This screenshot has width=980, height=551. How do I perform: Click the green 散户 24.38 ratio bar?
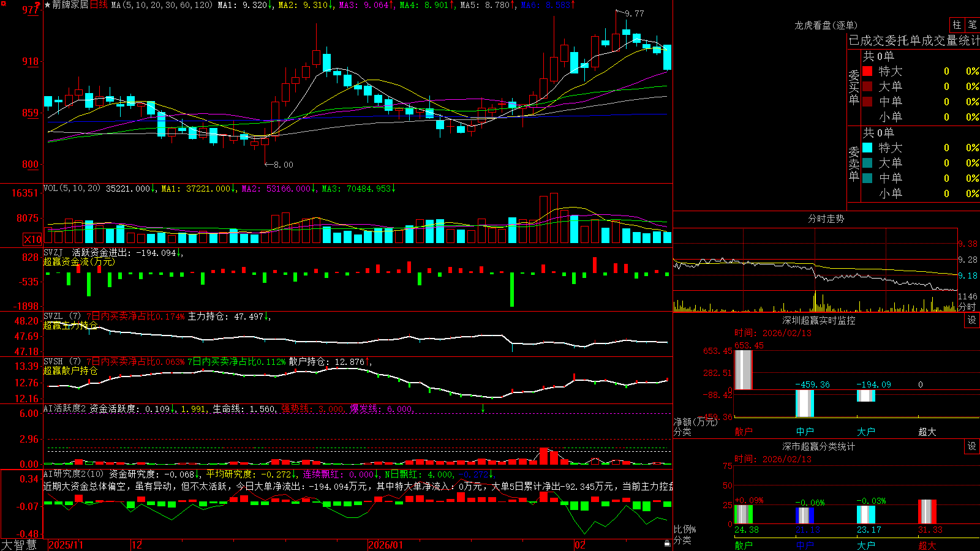(x=744, y=514)
